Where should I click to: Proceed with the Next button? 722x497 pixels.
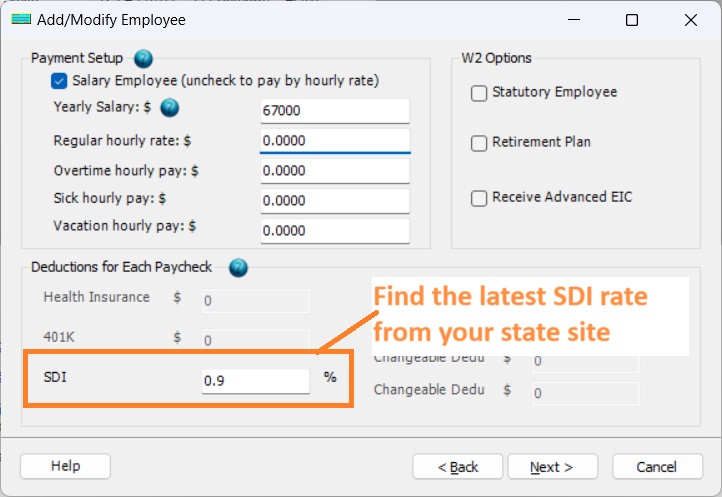pyautogui.click(x=552, y=467)
